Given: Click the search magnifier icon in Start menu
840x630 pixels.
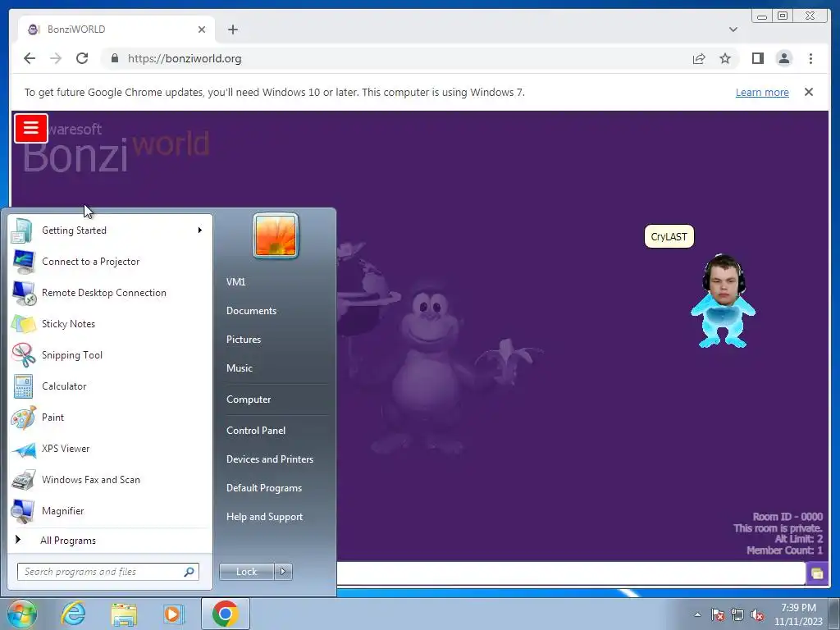Looking at the screenshot, I should (x=189, y=572).
